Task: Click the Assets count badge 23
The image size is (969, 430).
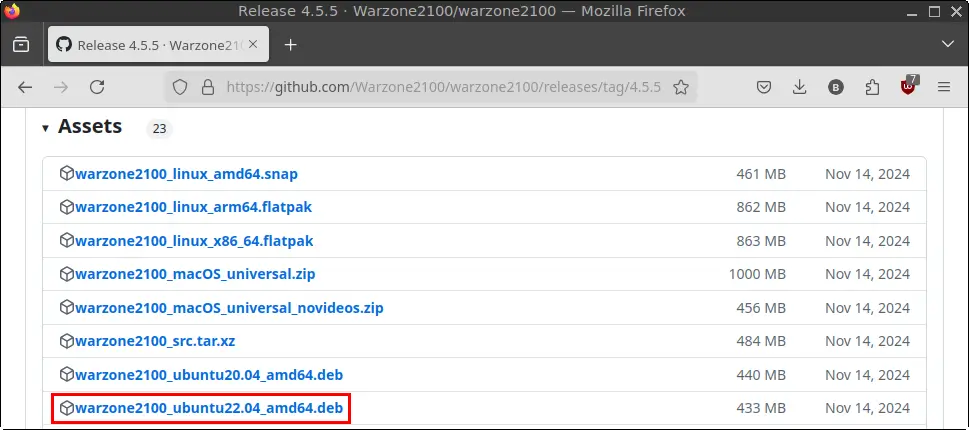Action: [159, 129]
